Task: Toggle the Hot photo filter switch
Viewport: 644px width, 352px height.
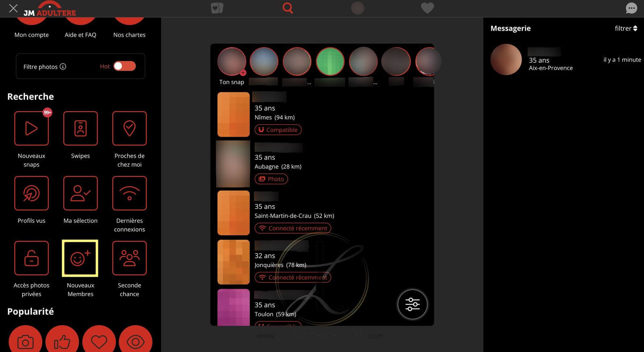Action: 125,66
